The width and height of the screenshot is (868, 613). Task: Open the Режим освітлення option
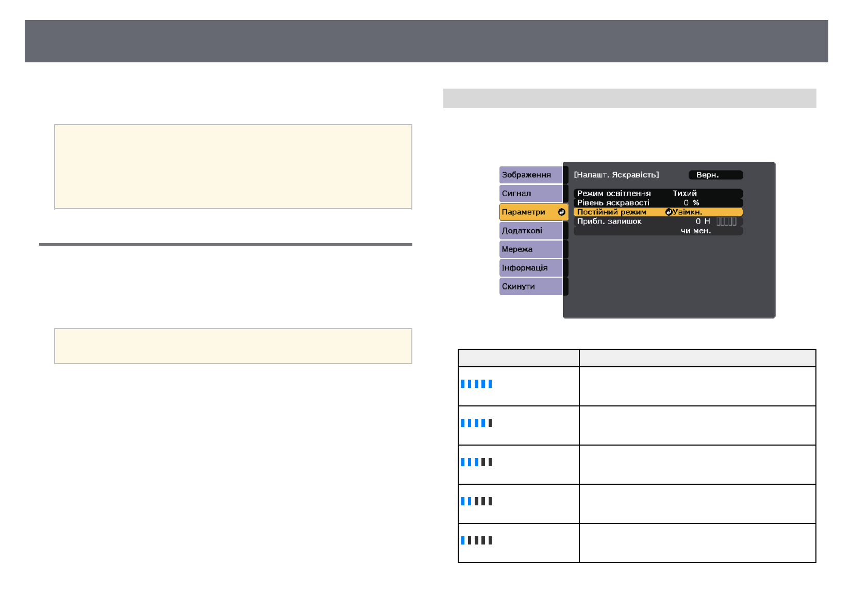657,194
